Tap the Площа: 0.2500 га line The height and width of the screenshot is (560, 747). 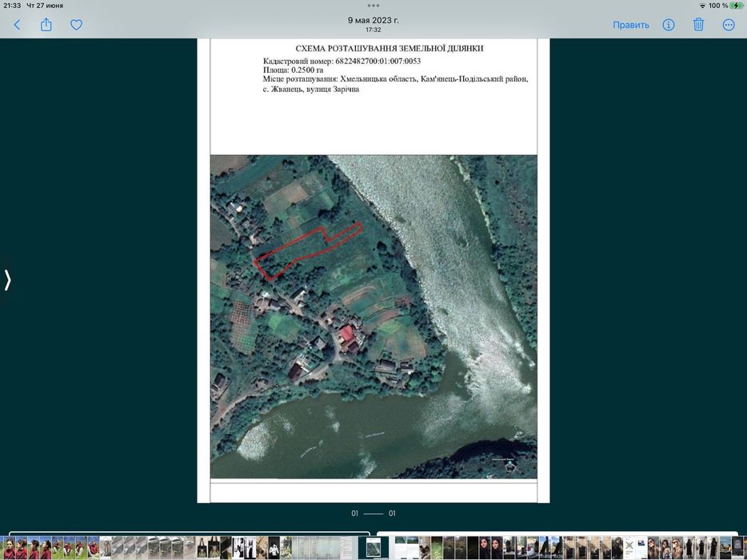click(293, 70)
